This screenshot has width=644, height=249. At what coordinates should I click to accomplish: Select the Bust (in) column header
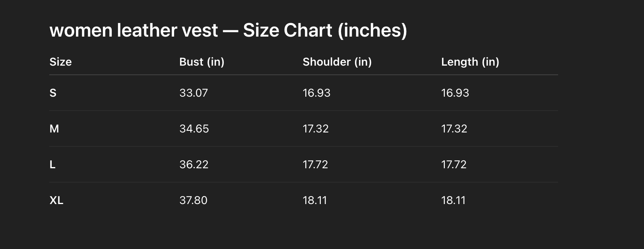tap(202, 62)
